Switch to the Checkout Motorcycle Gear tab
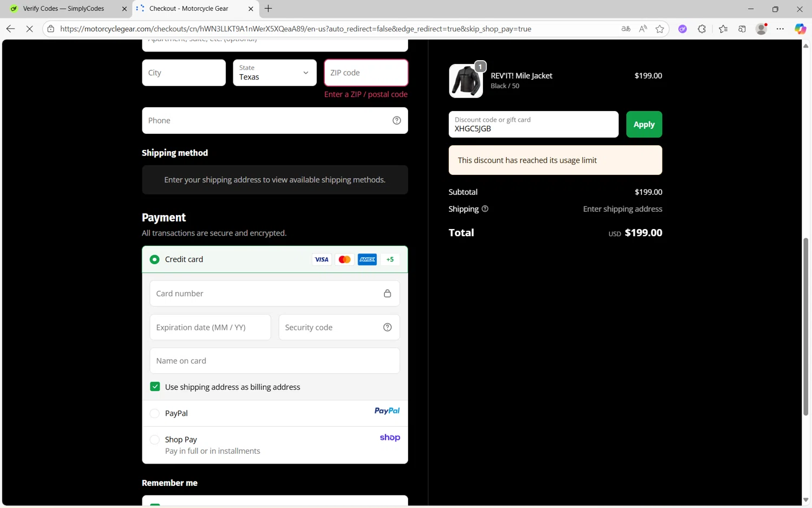 (x=196, y=9)
